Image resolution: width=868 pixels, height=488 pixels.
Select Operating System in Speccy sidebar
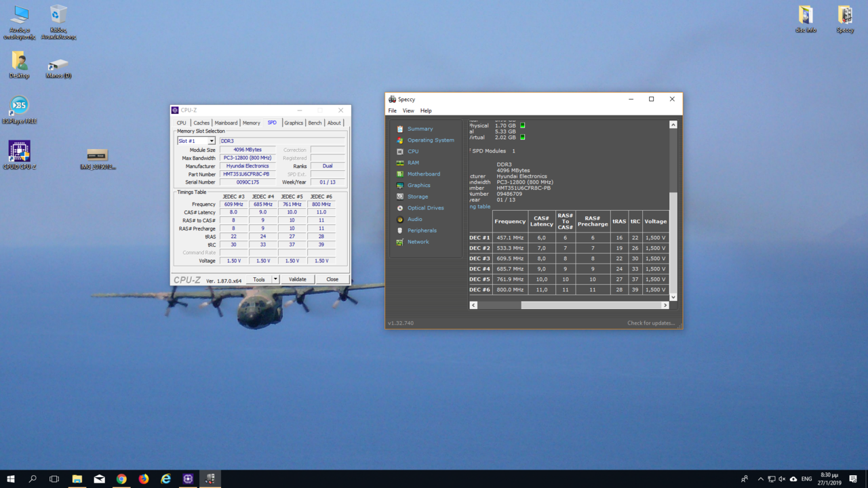(431, 140)
